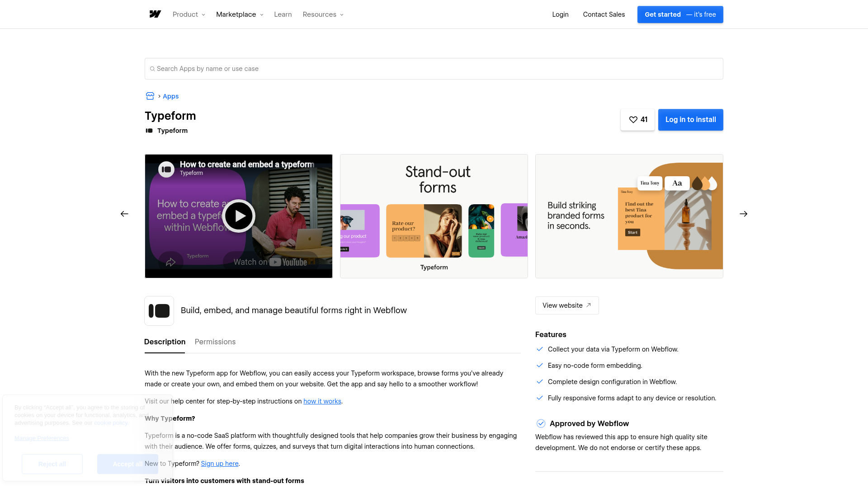Open the 'Sign up here' link

pyautogui.click(x=220, y=464)
